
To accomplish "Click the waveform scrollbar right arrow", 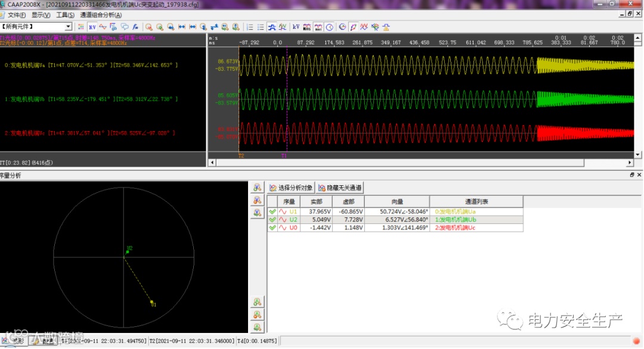I will (630, 163).
